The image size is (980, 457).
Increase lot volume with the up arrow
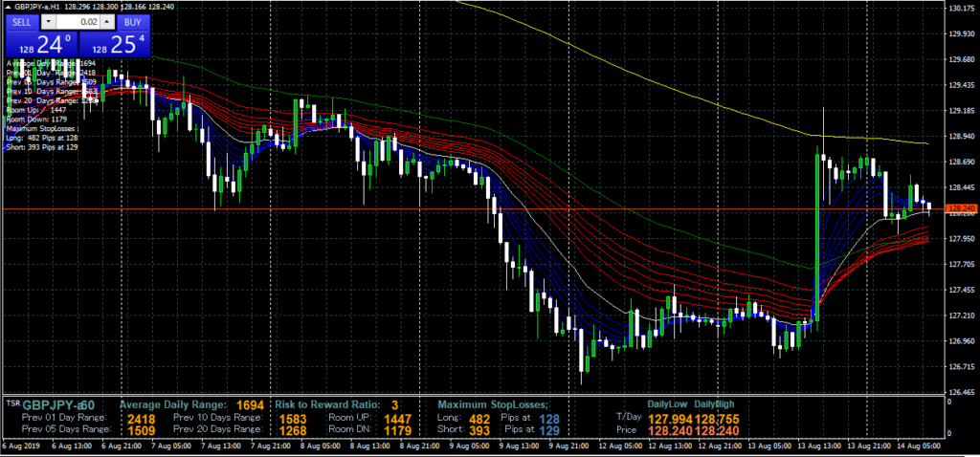tap(107, 21)
